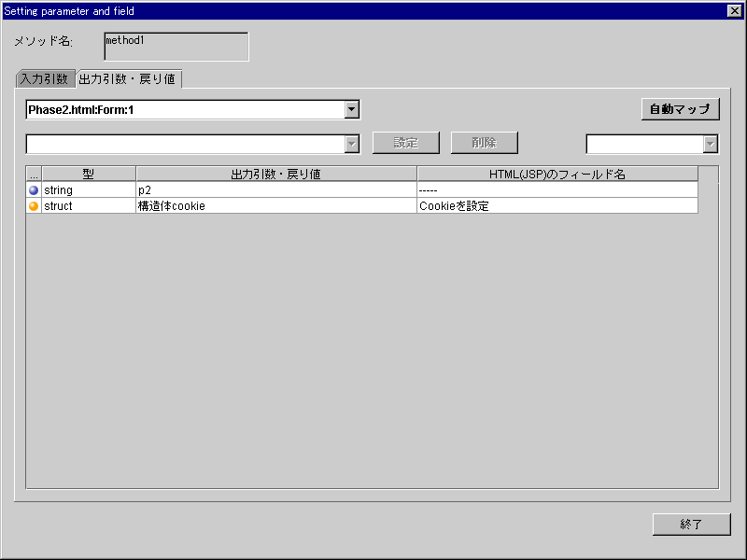Click the method1 name field

(x=176, y=47)
